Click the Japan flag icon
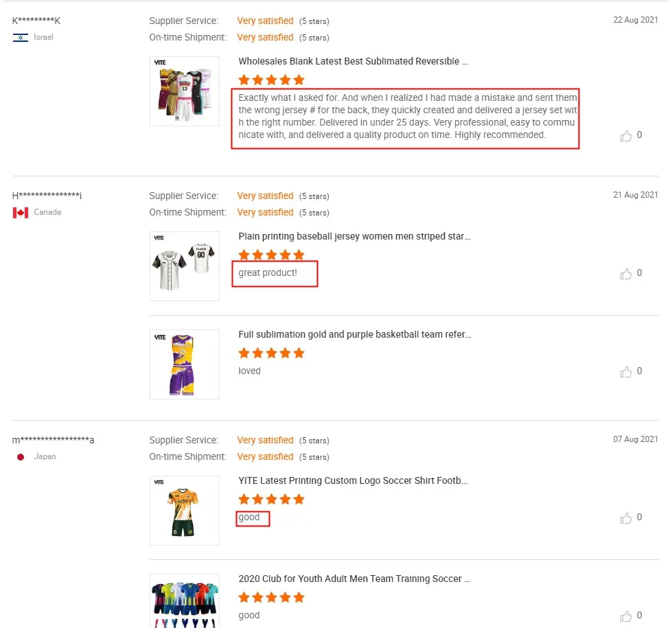The width and height of the screenshot is (672, 628). point(21,457)
